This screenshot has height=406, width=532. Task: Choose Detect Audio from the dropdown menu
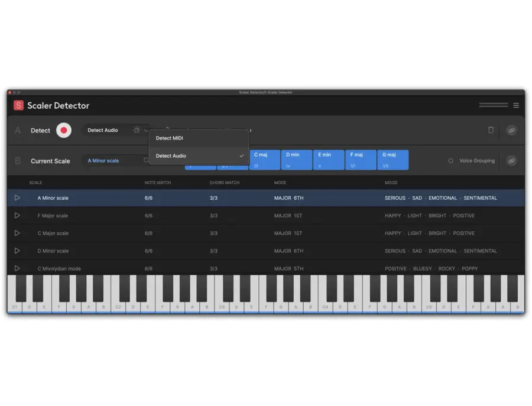199,155
